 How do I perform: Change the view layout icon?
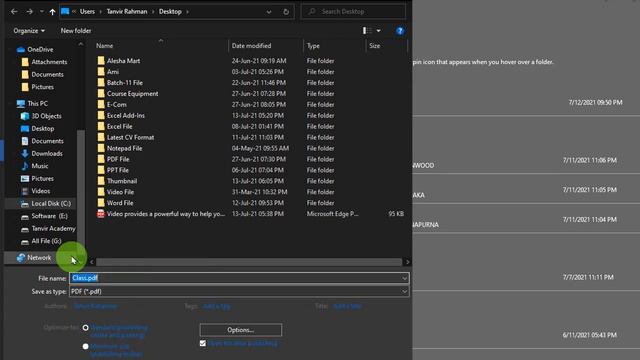[367, 31]
